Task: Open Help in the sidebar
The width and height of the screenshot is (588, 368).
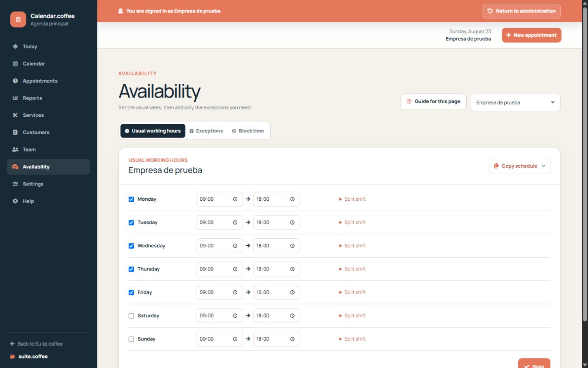Action: [48, 201]
